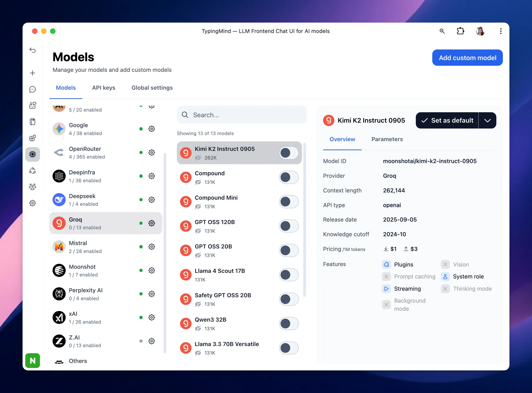The image size is (532, 393).
Task: Click the Plugins feature icon
Action: click(x=386, y=264)
